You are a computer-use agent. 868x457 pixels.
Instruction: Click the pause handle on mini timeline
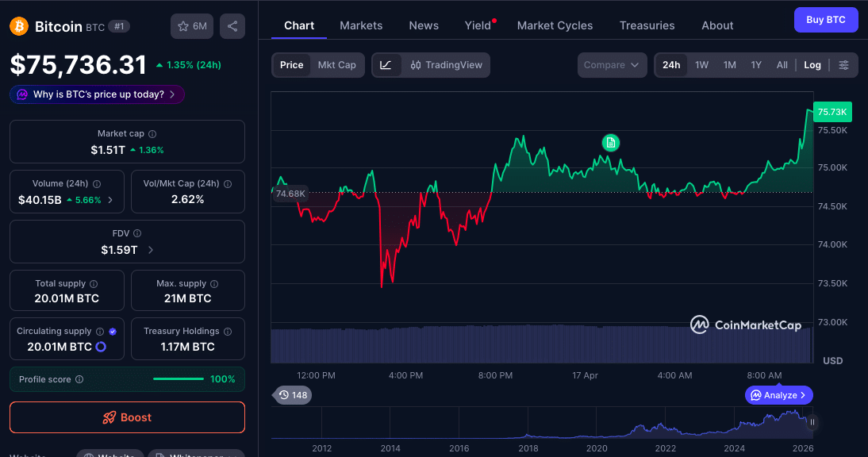point(812,422)
